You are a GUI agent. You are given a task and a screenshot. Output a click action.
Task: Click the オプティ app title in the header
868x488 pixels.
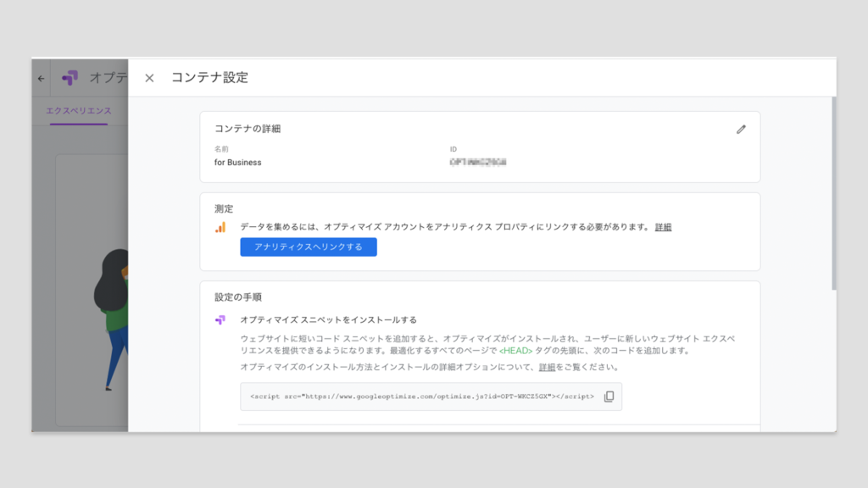108,78
